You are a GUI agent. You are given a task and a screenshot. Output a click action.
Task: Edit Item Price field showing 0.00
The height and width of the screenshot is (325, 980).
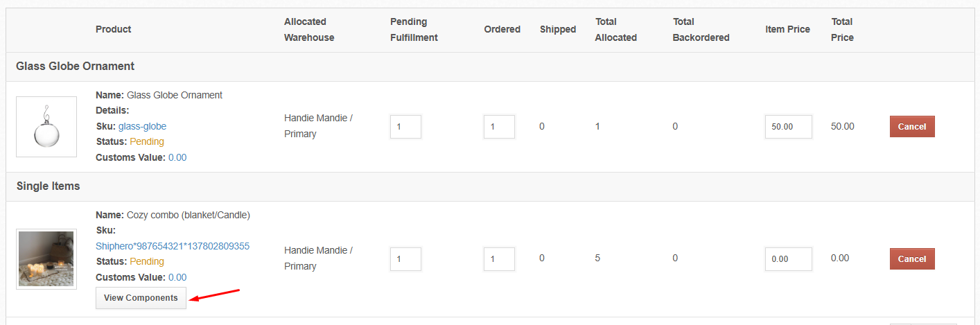(x=789, y=258)
